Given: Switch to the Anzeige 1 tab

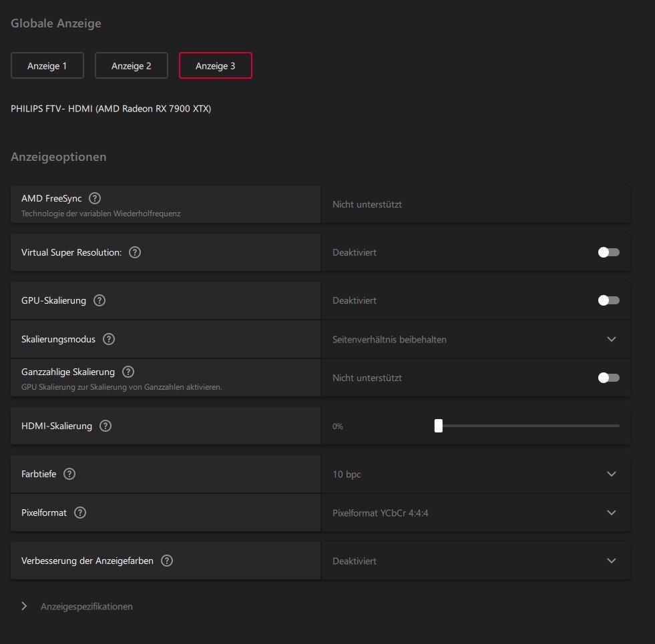Looking at the screenshot, I should (x=47, y=65).
